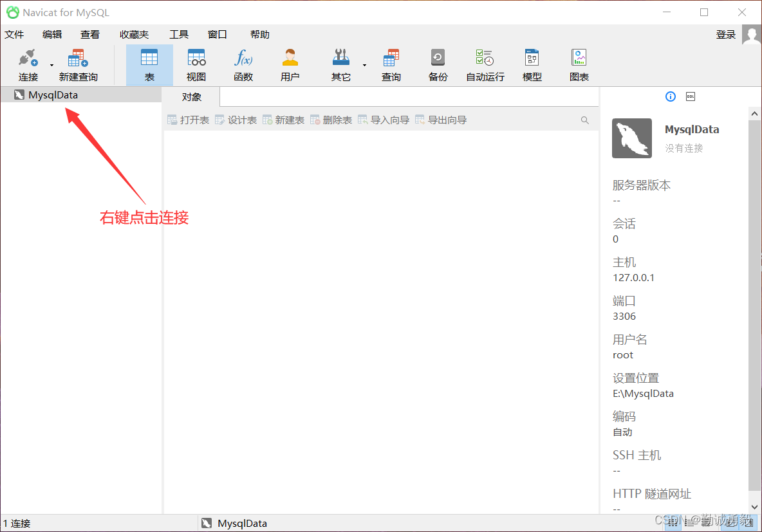Click the settings location E:\MysqlData

(643, 394)
